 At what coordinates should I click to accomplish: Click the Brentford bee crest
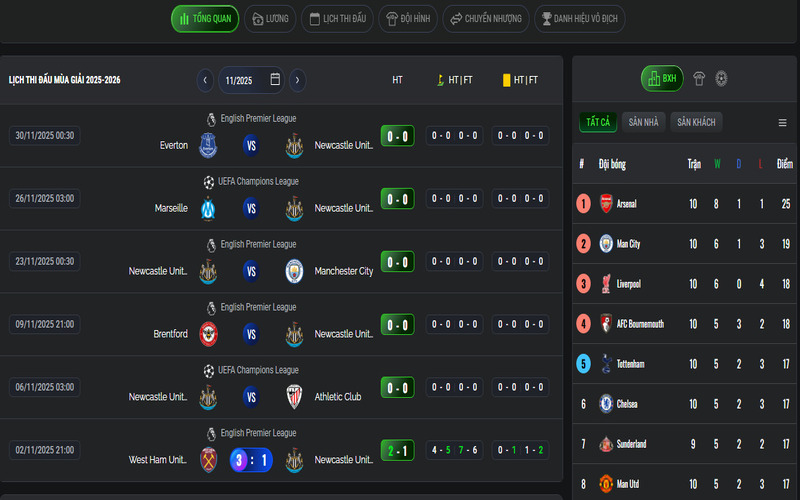(208, 334)
